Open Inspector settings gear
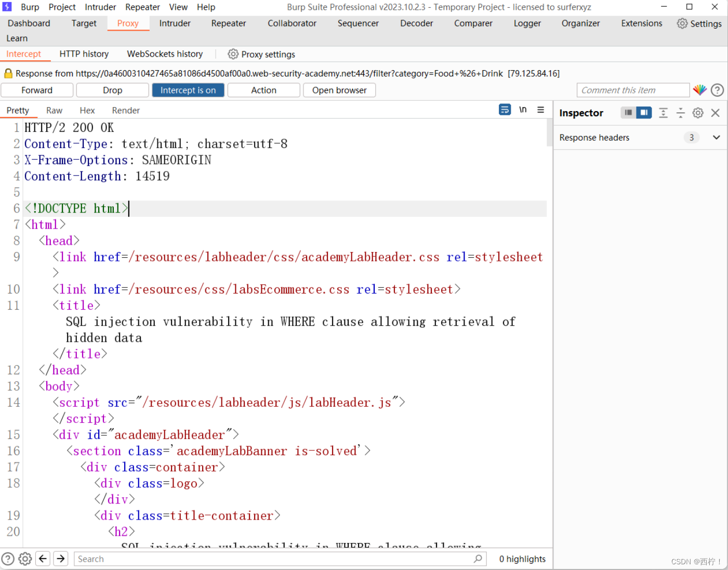 698,113
